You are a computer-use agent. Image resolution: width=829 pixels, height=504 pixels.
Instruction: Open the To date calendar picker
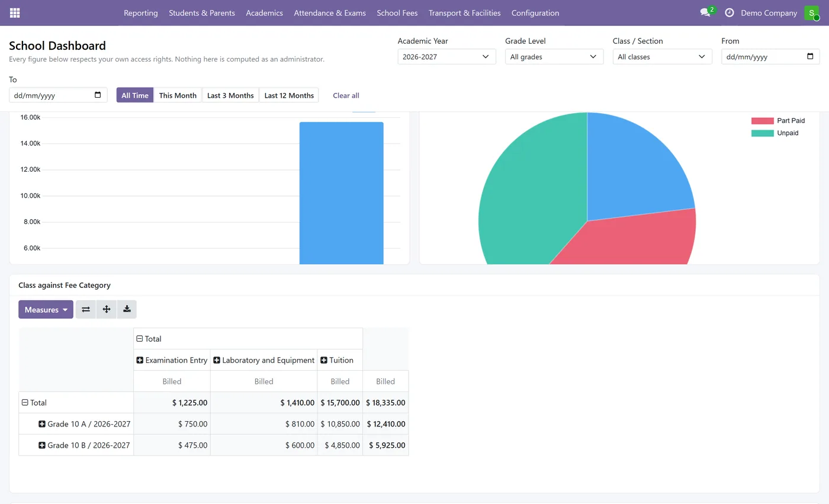pos(98,95)
